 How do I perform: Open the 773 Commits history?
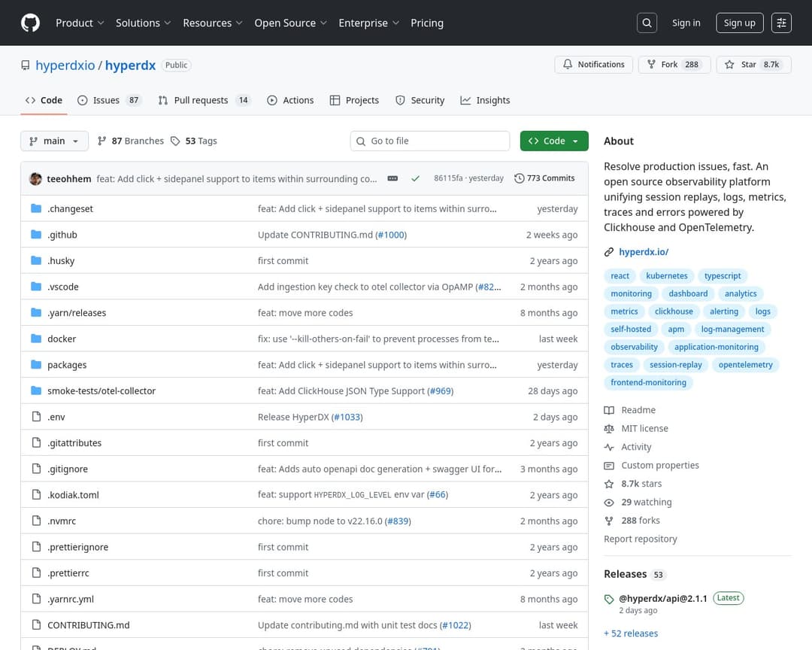[x=544, y=178]
